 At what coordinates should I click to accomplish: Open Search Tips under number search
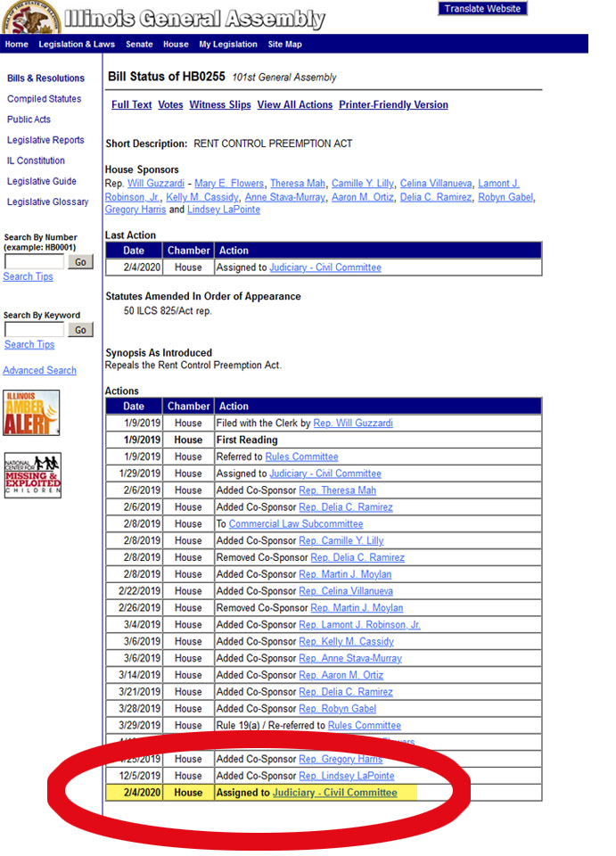(x=29, y=276)
